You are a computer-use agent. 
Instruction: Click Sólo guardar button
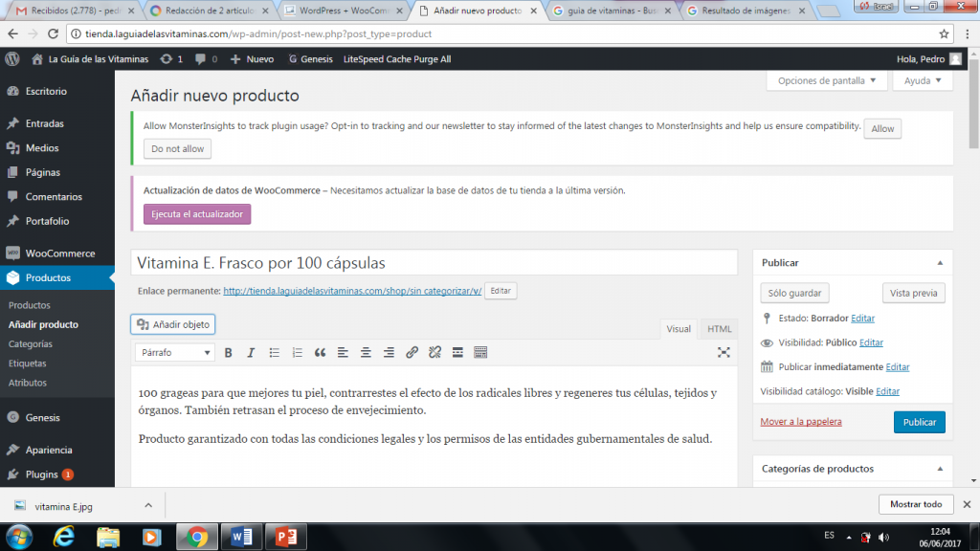[794, 293]
